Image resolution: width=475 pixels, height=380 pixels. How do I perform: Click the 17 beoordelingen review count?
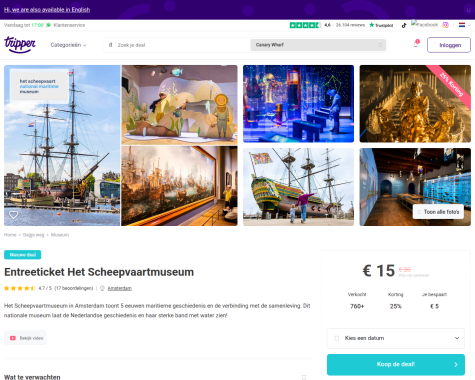(x=74, y=288)
